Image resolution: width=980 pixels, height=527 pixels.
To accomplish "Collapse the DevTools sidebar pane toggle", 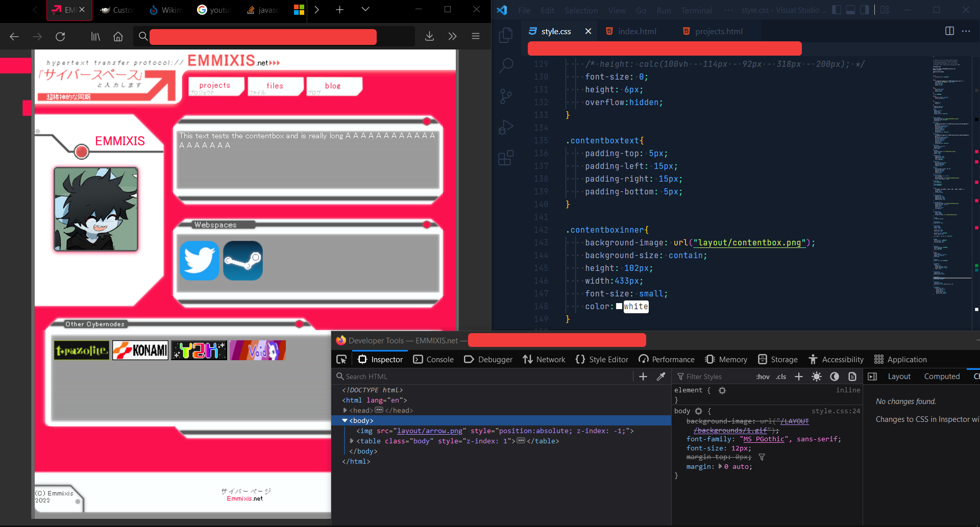I will 872,377.
